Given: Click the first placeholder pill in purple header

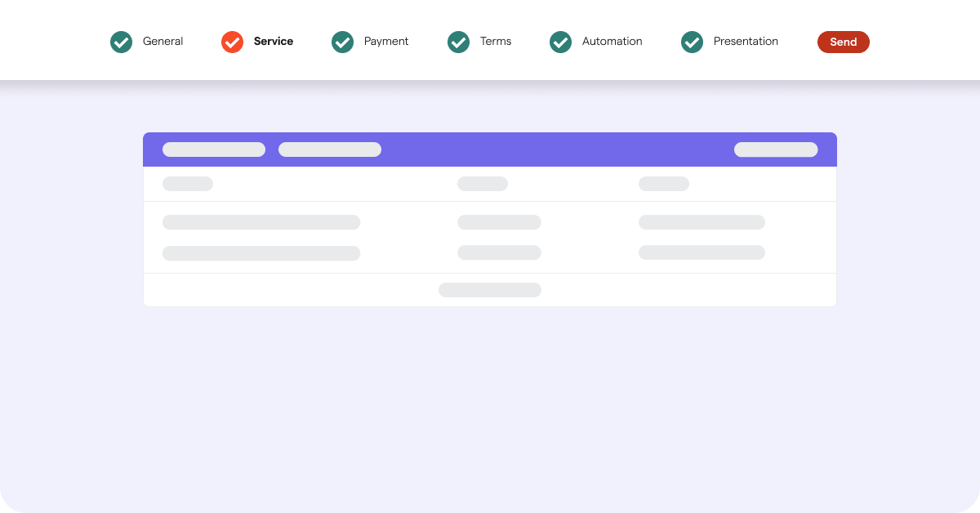Looking at the screenshot, I should [x=214, y=149].
